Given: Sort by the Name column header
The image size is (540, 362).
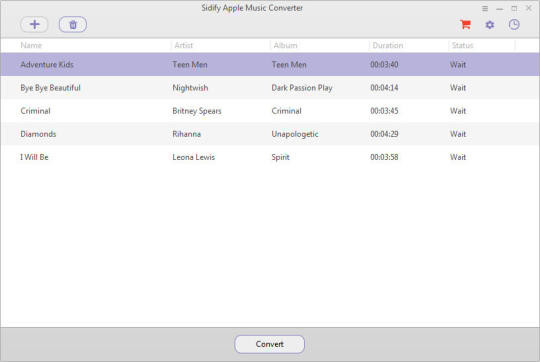Looking at the screenshot, I should tap(31, 45).
